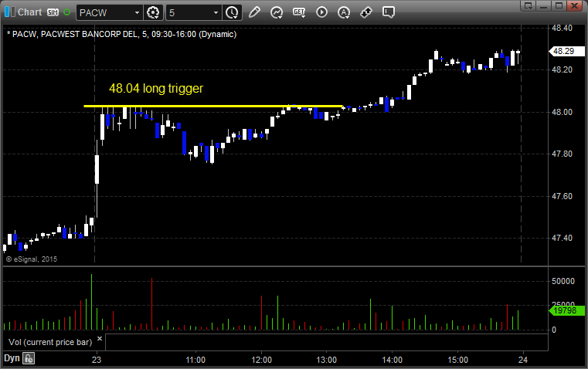The width and height of the screenshot is (588, 369).
Task: Click the Dyn scaling label
Action: pyautogui.click(x=12, y=358)
